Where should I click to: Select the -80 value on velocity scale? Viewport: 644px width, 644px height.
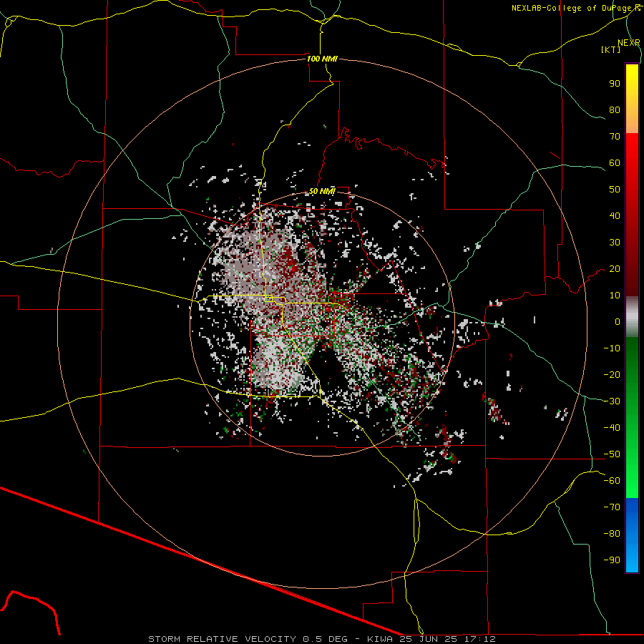coord(612,534)
